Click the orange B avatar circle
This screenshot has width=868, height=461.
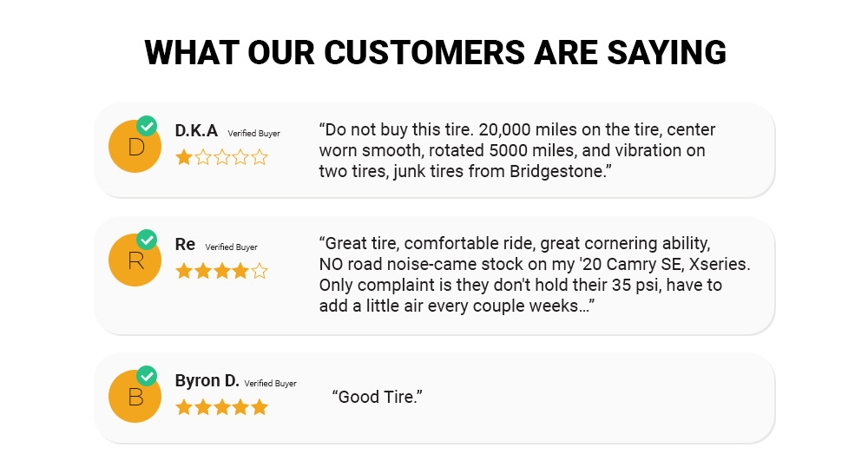pyautogui.click(x=135, y=397)
